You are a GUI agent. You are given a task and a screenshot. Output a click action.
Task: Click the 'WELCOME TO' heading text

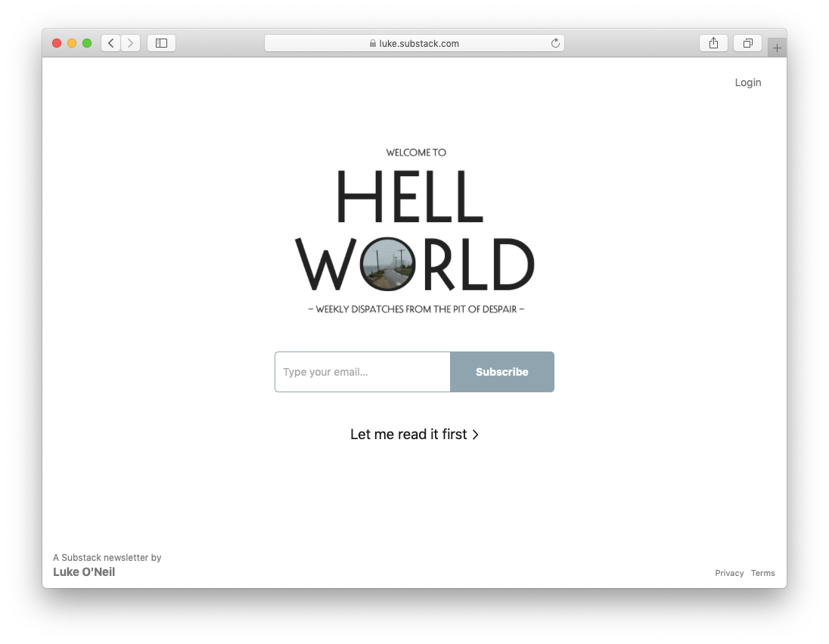[x=416, y=153]
